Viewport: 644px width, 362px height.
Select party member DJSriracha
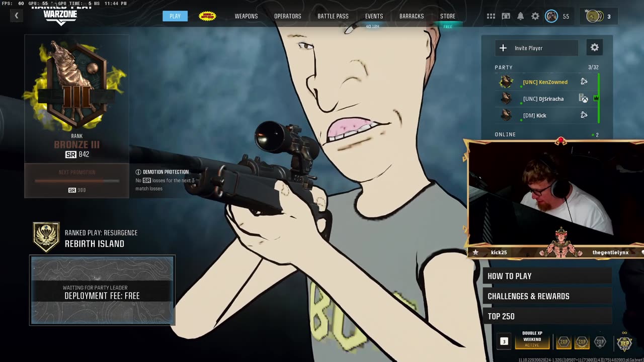coord(543,99)
